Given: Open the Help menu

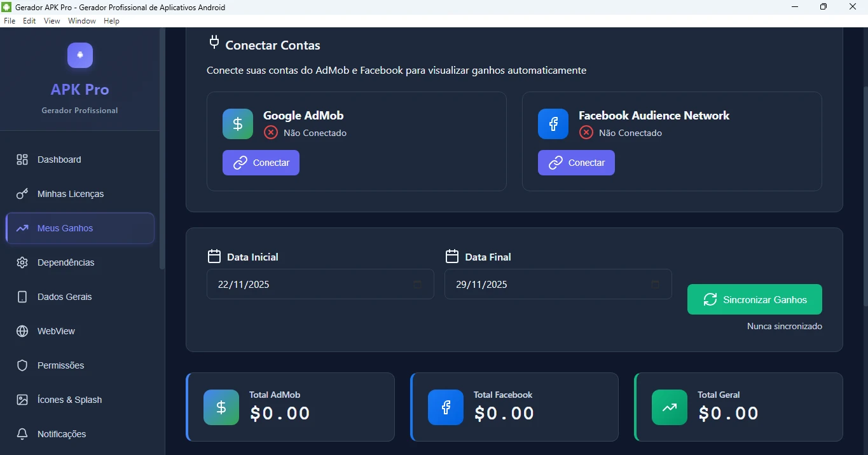Looking at the screenshot, I should [111, 21].
